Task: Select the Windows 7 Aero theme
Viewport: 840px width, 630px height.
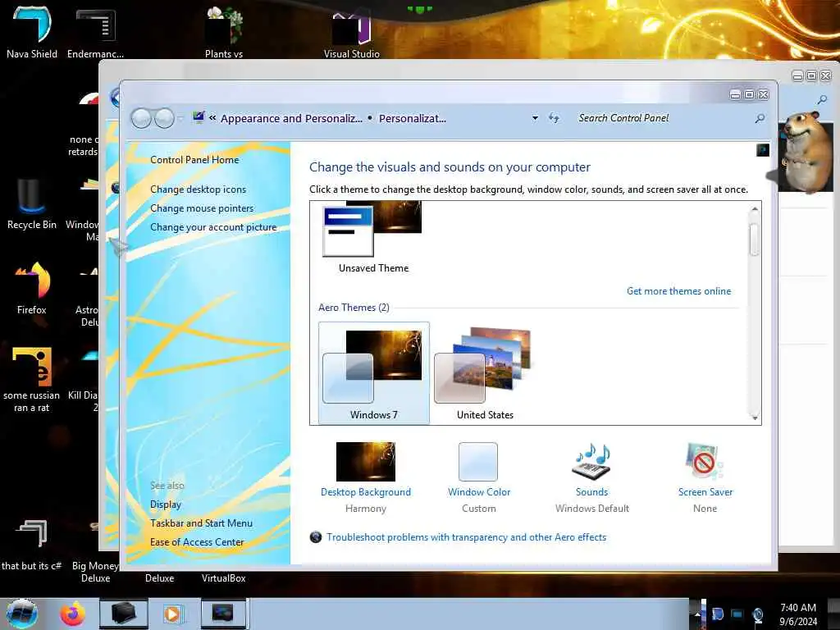Action: click(373, 373)
